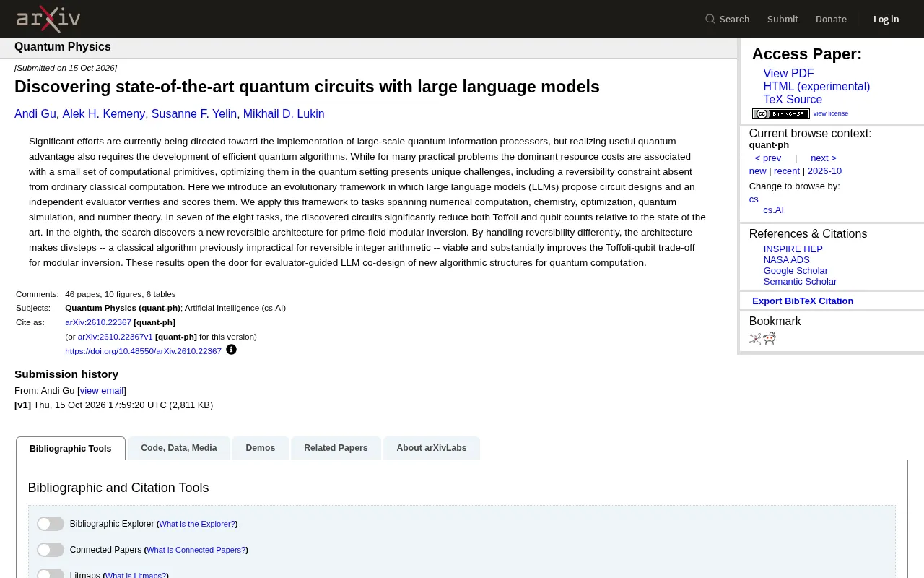Open the Semantic Scholar link
Screen dimensions: 924x578
tap(800, 282)
